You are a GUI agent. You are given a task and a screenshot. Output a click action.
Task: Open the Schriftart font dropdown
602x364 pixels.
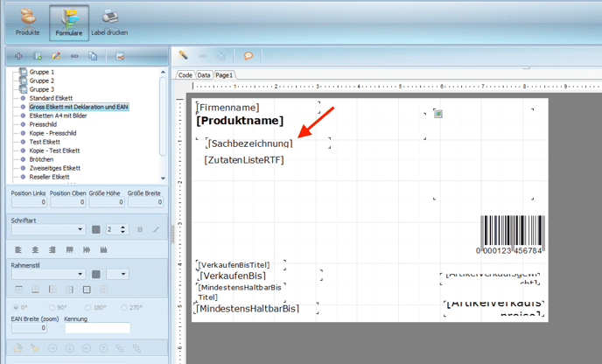(80, 230)
